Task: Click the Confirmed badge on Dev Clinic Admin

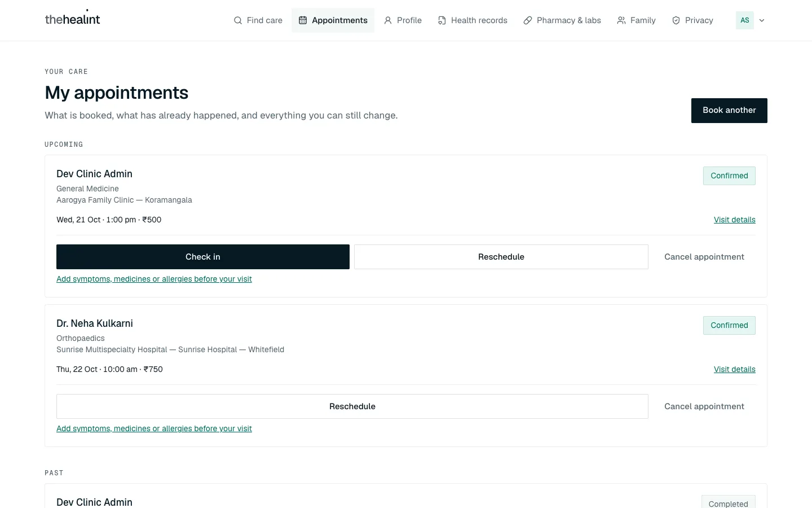Action: pyautogui.click(x=729, y=176)
